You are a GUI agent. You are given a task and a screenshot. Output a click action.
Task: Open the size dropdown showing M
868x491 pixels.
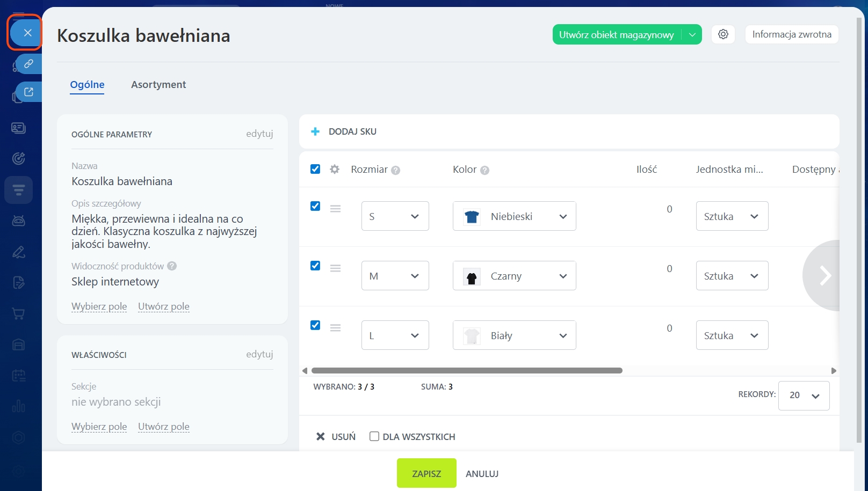coord(395,276)
